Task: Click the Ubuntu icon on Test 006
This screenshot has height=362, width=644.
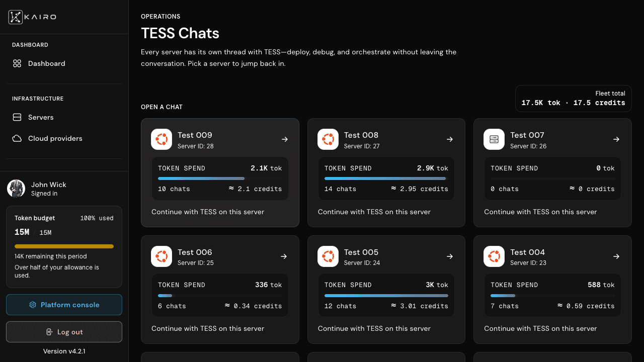Action: tap(162, 256)
